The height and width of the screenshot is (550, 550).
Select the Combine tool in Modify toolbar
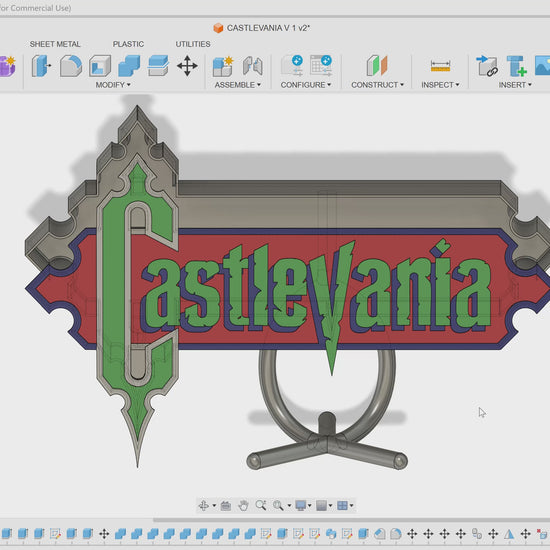coord(129,66)
